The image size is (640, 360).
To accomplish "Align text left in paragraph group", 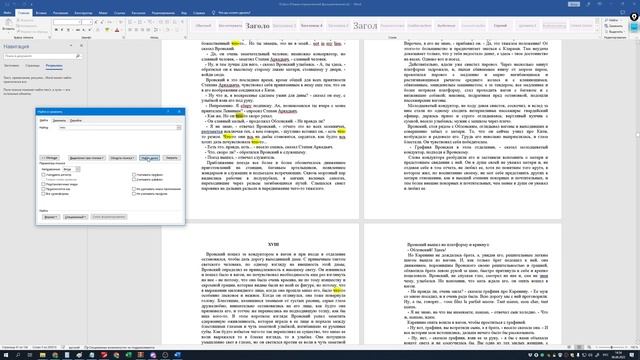I will [130, 30].
